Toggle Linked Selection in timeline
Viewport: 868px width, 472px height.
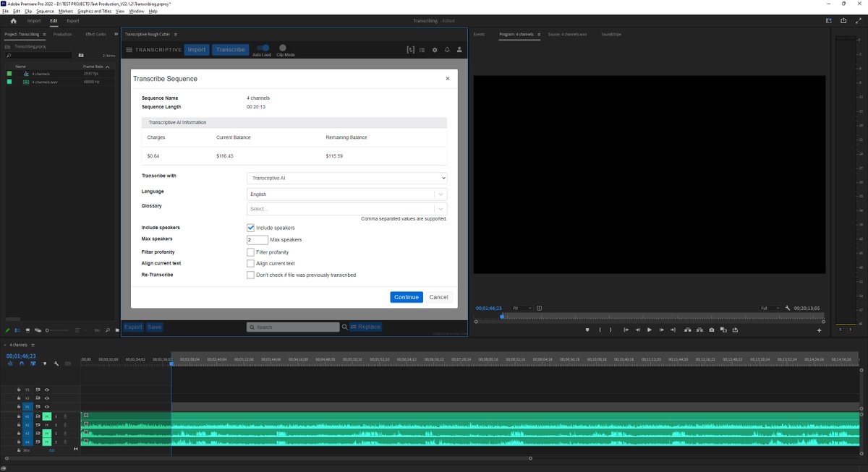tap(33, 364)
